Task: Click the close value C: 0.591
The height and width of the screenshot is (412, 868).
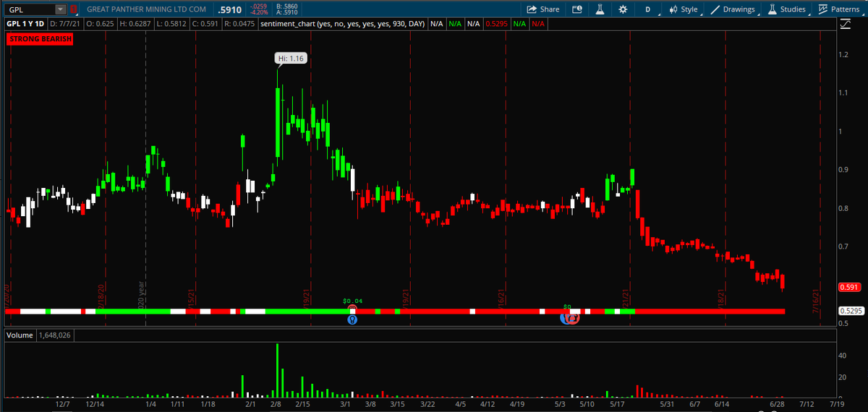Action: [206, 24]
